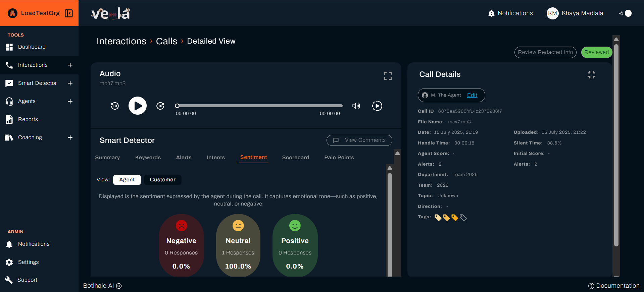Switch sentiment view to Customer

pos(162,180)
